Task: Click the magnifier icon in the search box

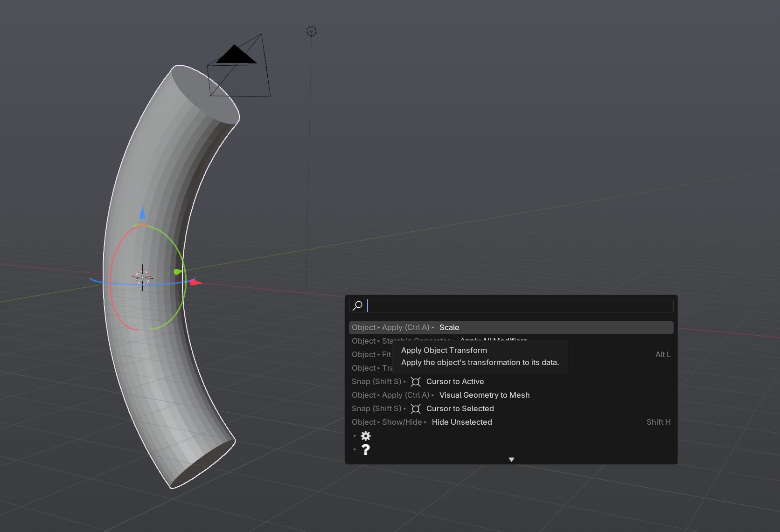Action: point(358,306)
